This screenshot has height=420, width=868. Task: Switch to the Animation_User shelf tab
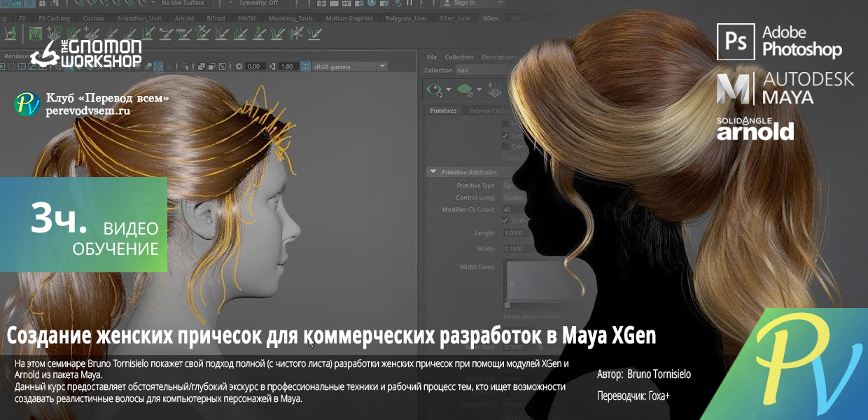139,18
